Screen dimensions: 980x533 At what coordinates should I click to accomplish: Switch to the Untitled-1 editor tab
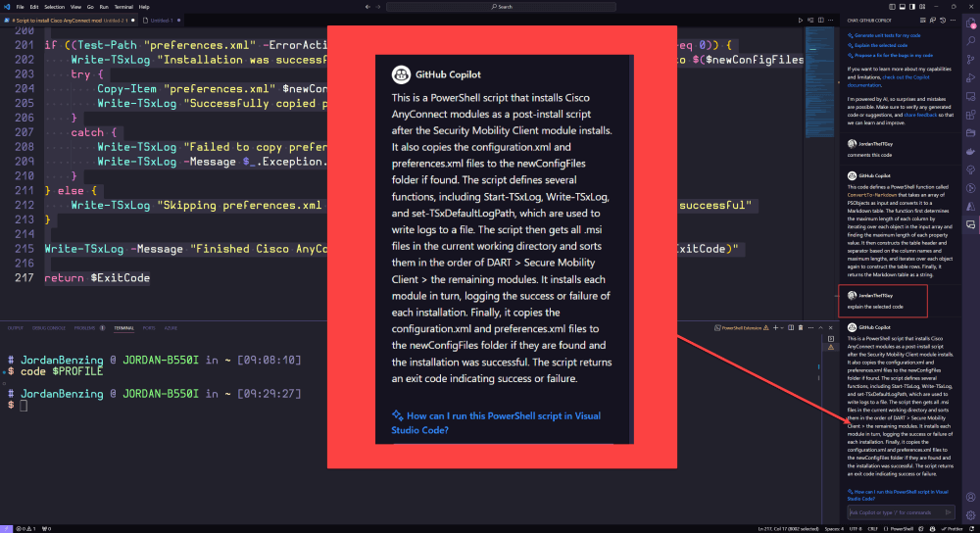(x=162, y=20)
